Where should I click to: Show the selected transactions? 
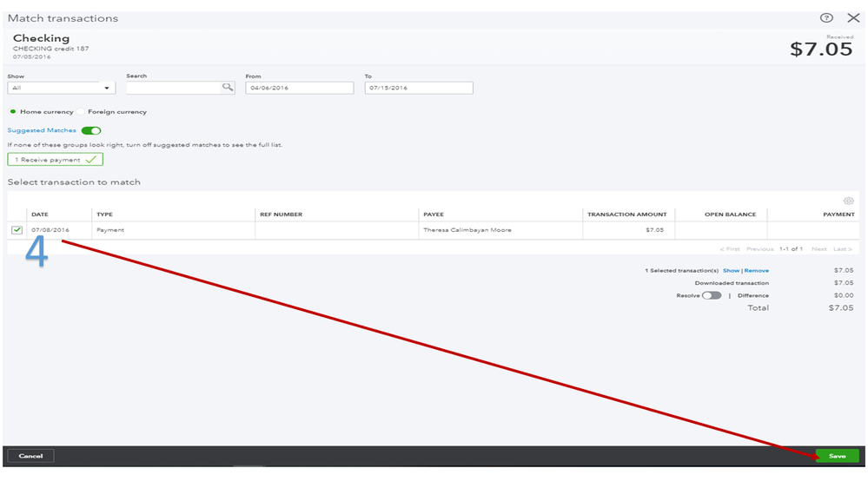pyautogui.click(x=731, y=271)
